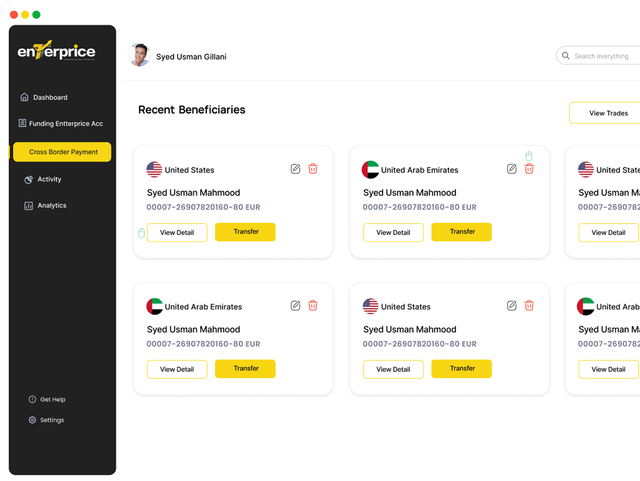Click edit icon on top United Arab Emirates card
The height and width of the screenshot is (481, 640).
512,169
